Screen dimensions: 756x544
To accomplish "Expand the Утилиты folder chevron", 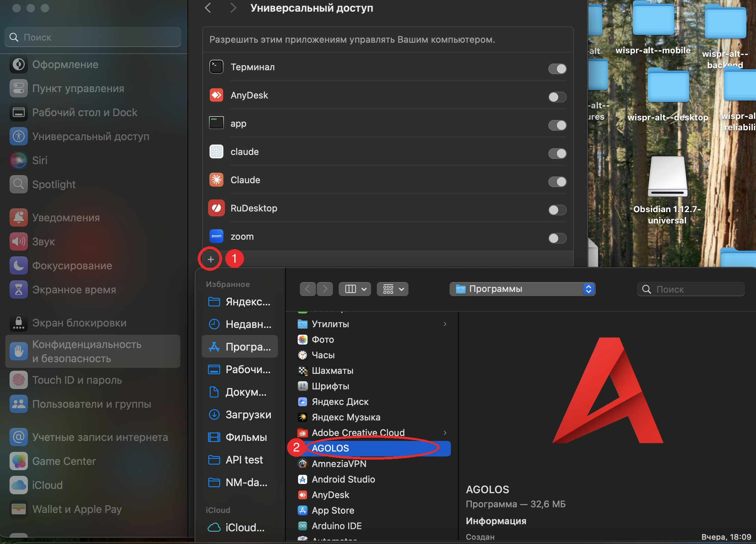I will tap(445, 324).
